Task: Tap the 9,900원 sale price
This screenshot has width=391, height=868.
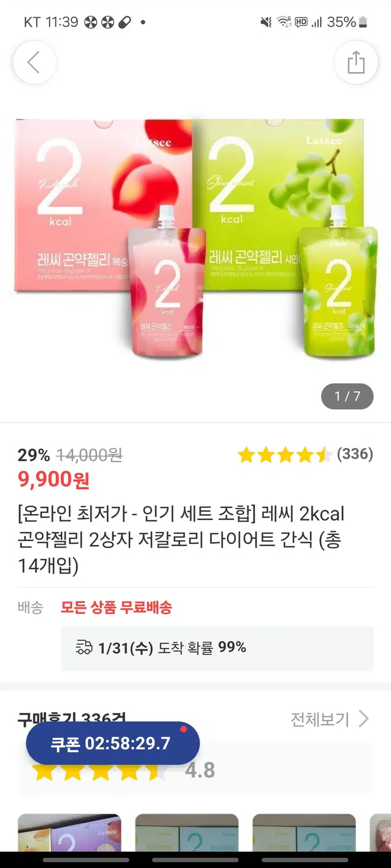Action: [54, 480]
